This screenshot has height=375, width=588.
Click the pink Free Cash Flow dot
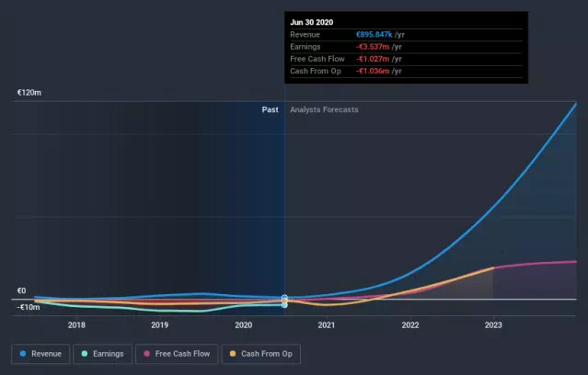pos(146,353)
